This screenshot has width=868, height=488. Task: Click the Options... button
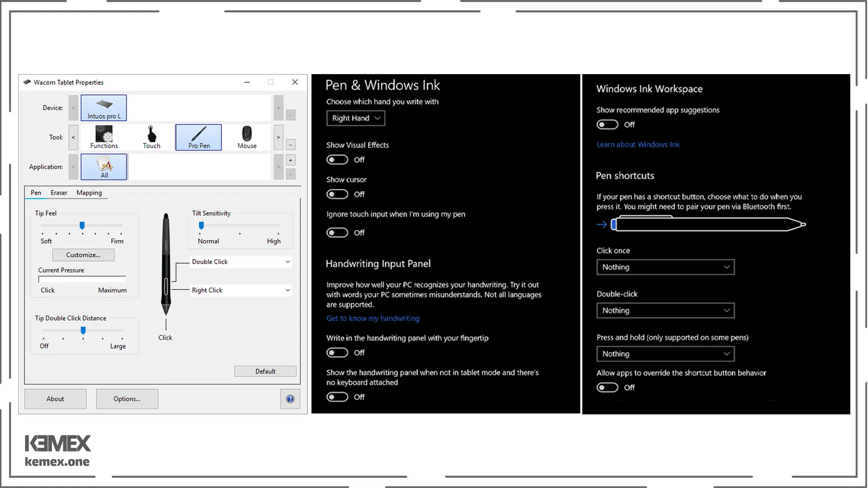point(127,399)
